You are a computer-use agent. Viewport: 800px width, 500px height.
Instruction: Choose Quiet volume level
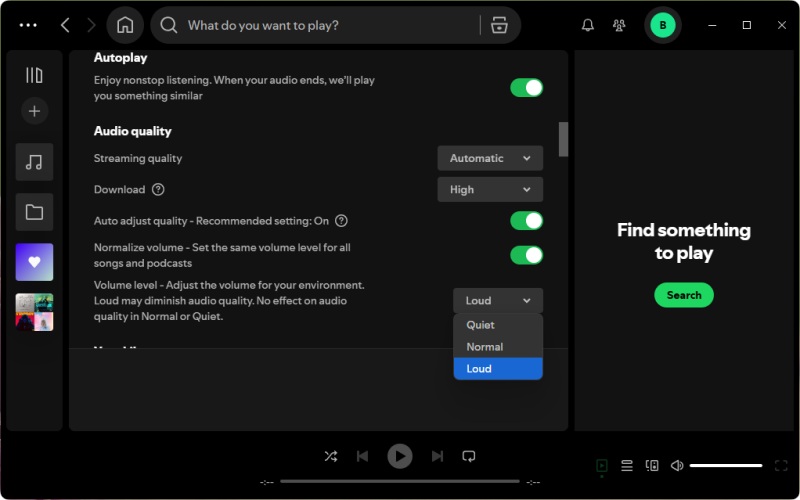[x=498, y=325]
